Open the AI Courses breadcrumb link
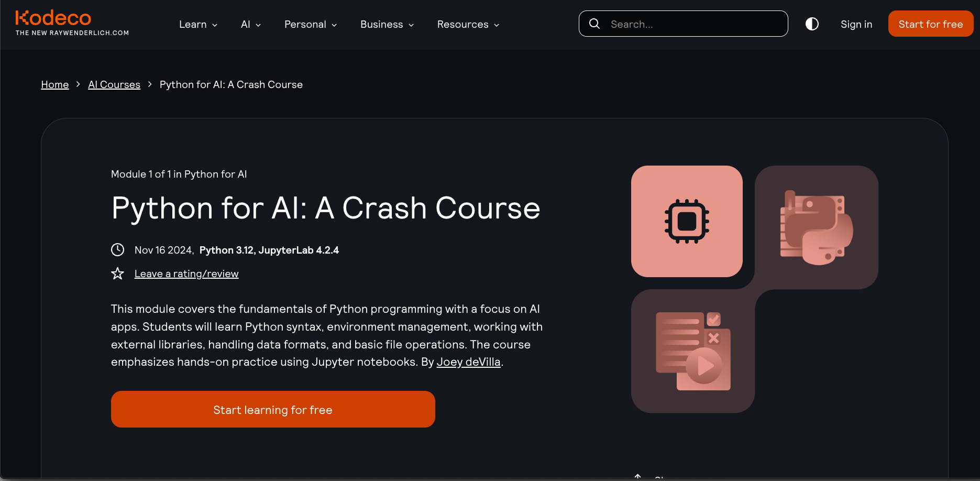 click(x=114, y=84)
